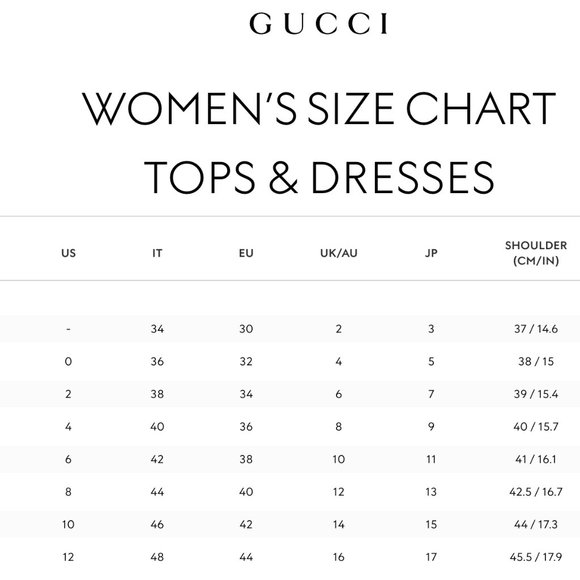Select the Shoulder (CM/IN) column header
The width and height of the screenshot is (580, 580).
[536, 253]
